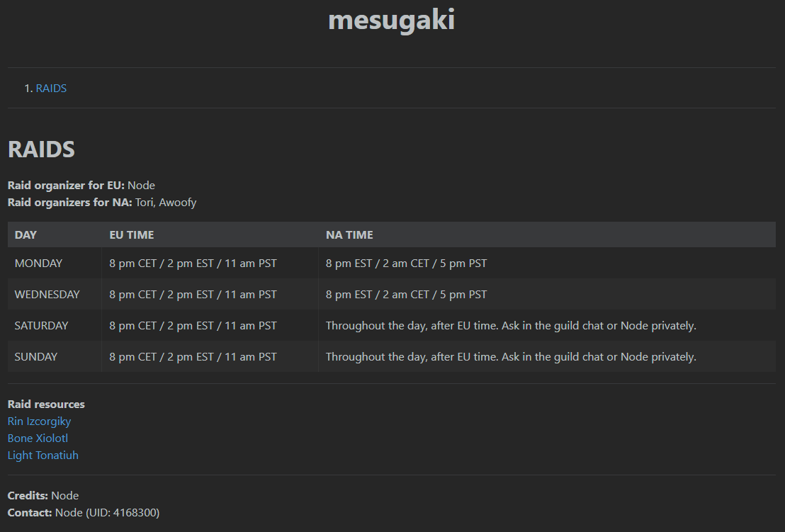The image size is (785, 532).
Task: Select Wednesday's NA time '8 pm EST' cell
Action: pos(547,294)
